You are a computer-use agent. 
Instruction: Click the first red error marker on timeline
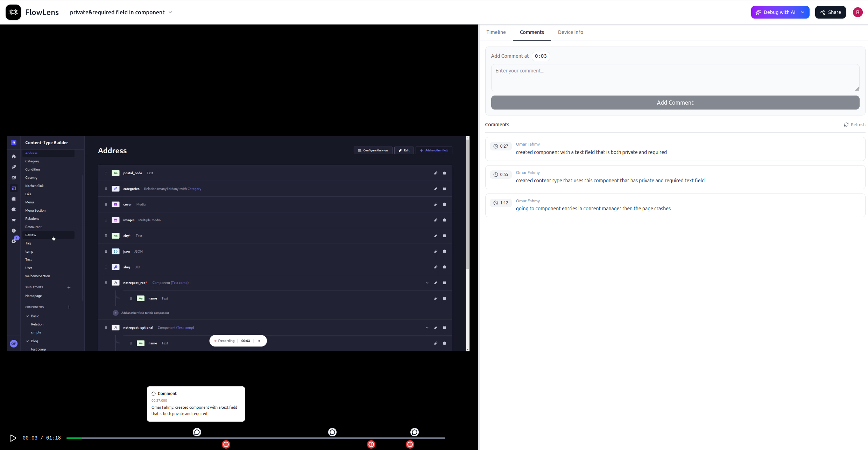tap(226, 444)
